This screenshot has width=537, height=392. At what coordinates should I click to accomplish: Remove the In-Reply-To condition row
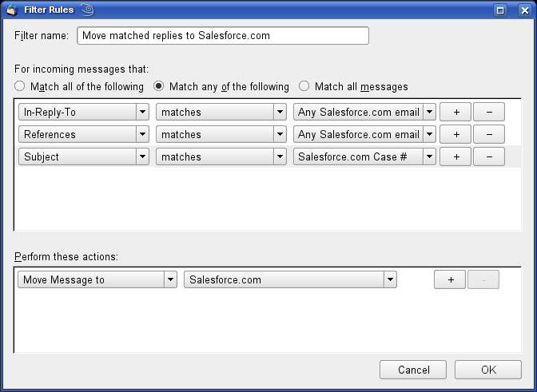click(489, 112)
